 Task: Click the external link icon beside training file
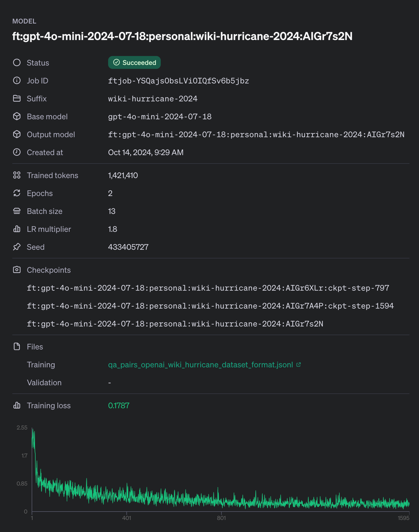(x=299, y=365)
